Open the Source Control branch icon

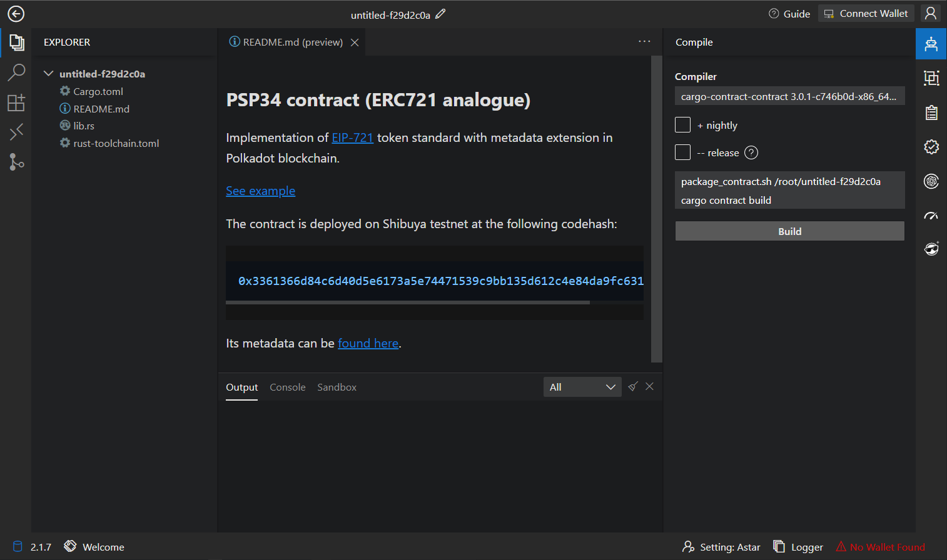[16, 162]
